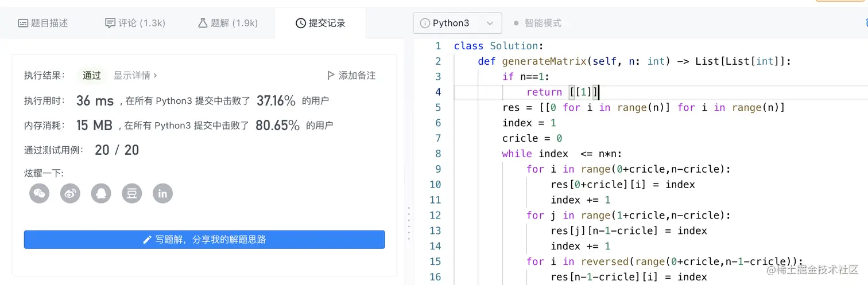Select the 提交记录 submissions tab
This screenshot has height=285, width=868.
320,23
